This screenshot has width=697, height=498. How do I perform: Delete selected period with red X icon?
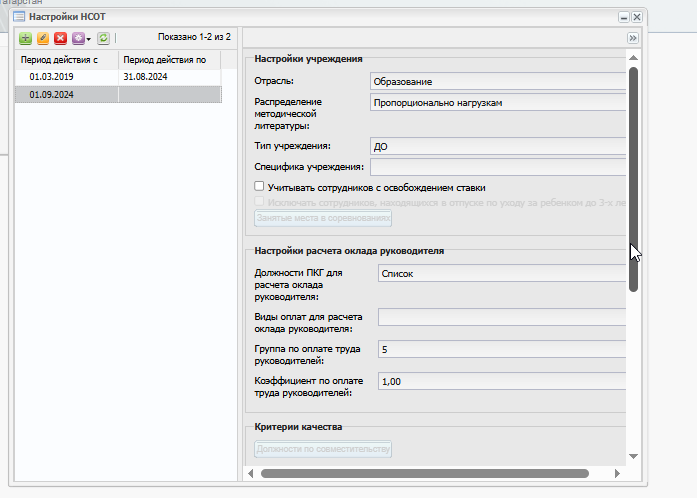pyautogui.click(x=60, y=38)
